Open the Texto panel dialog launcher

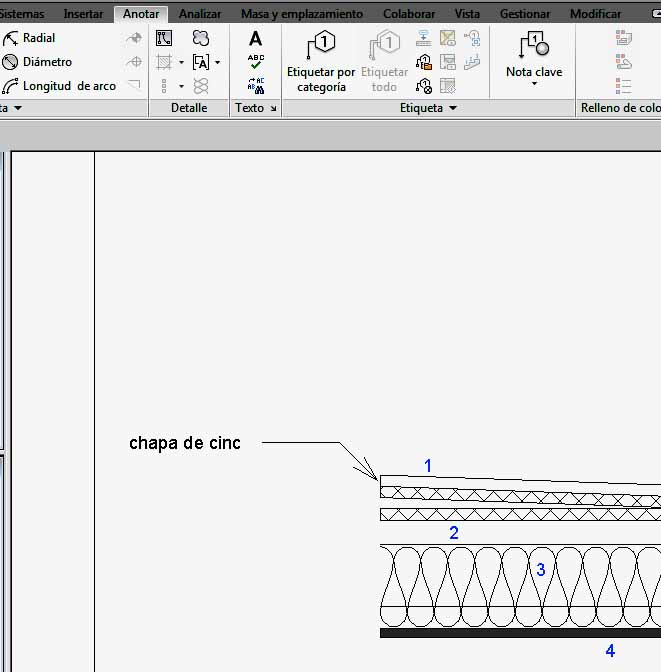pyautogui.click(x=273, y=108)
